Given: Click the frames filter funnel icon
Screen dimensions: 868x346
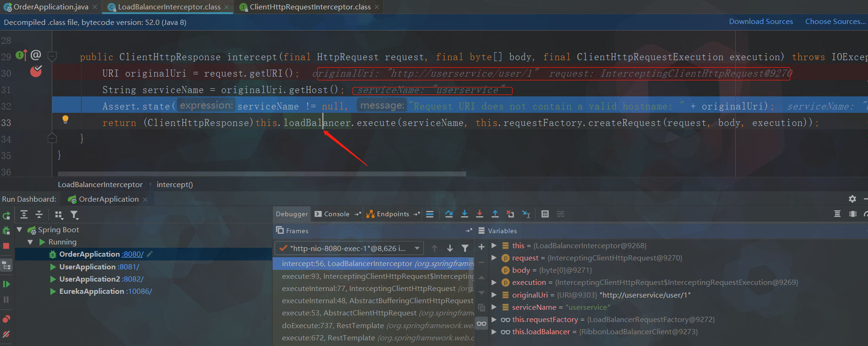Looking at the screenshot, I should click(x=465, y=248).
